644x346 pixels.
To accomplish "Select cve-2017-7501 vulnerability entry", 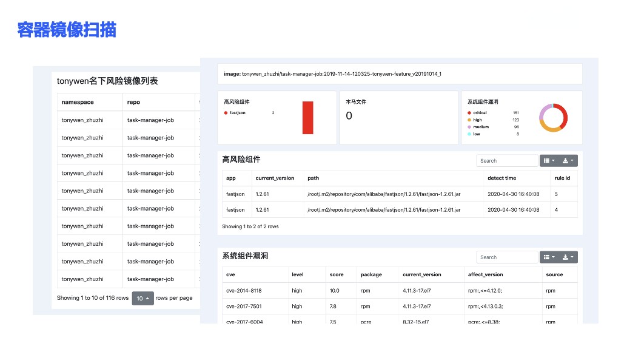I will 244,307.
